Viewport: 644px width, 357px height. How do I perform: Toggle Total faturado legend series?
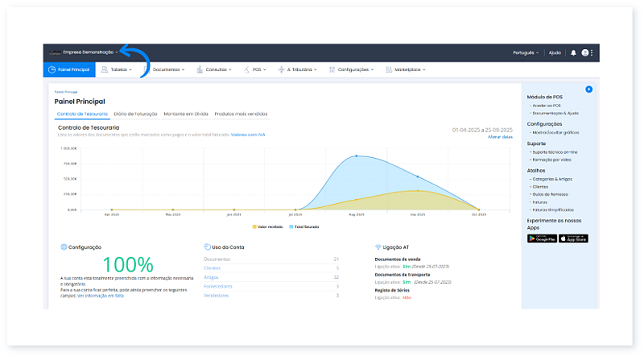(306, 227)
